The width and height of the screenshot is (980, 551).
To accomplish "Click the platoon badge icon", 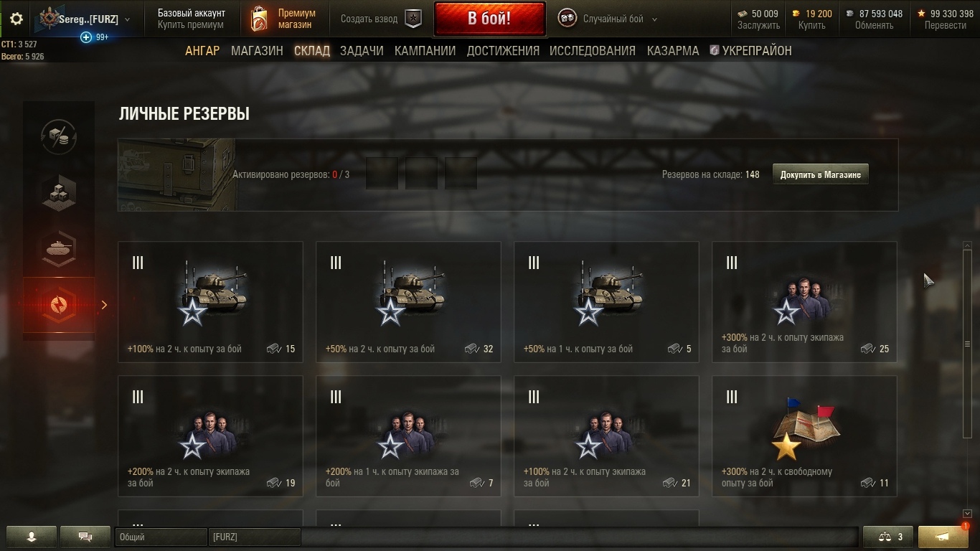I will tap(413, 19).
